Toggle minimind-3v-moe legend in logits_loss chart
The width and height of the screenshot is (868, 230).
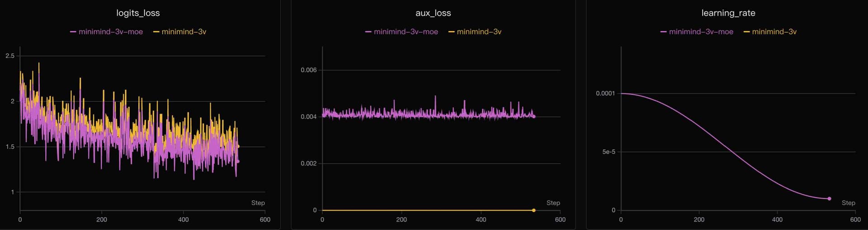coord(107,32)
